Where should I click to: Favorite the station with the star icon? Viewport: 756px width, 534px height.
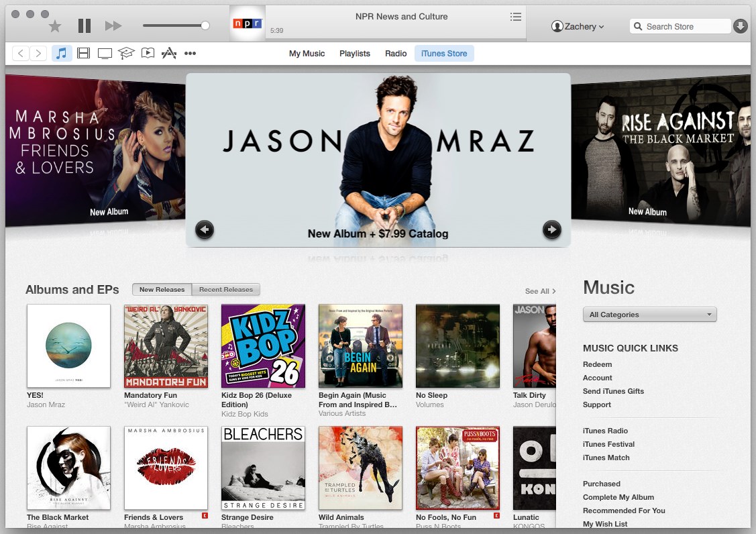tap(55, 26)
